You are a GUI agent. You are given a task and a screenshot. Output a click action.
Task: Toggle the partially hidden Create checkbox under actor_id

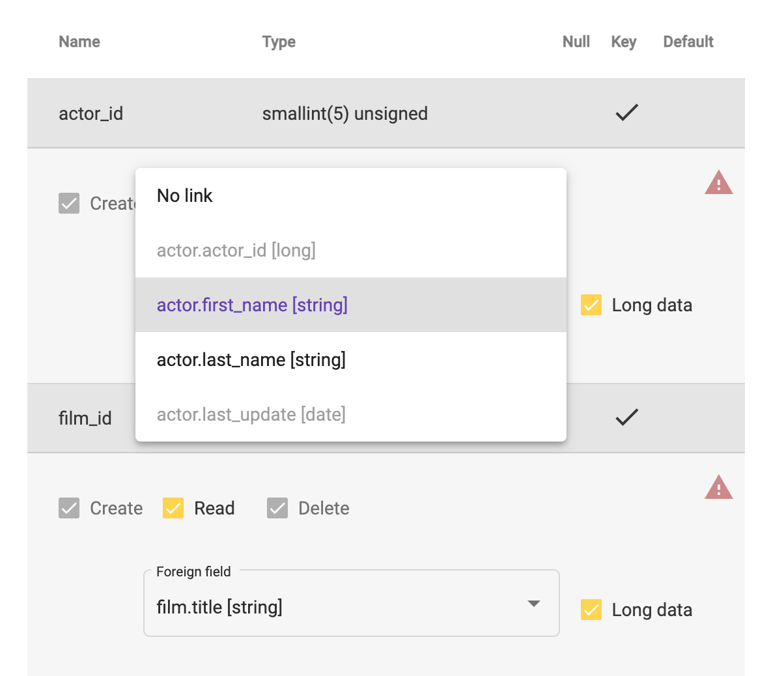69,203
